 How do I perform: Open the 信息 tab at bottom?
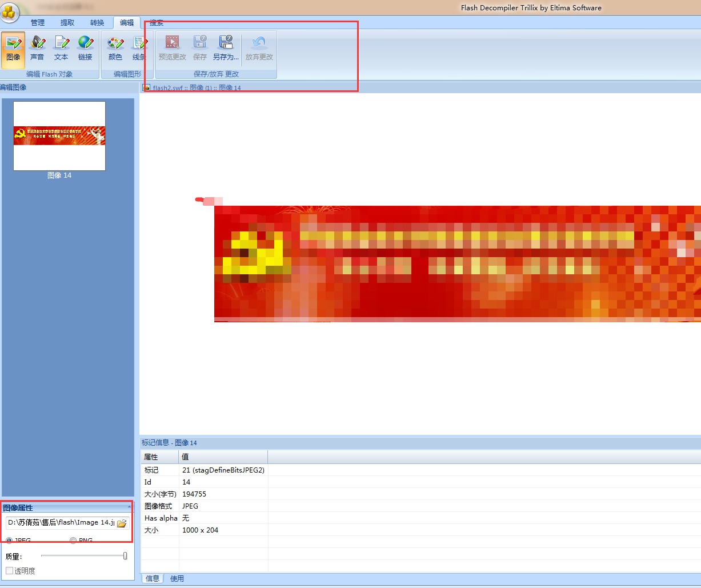click(153, 579)
